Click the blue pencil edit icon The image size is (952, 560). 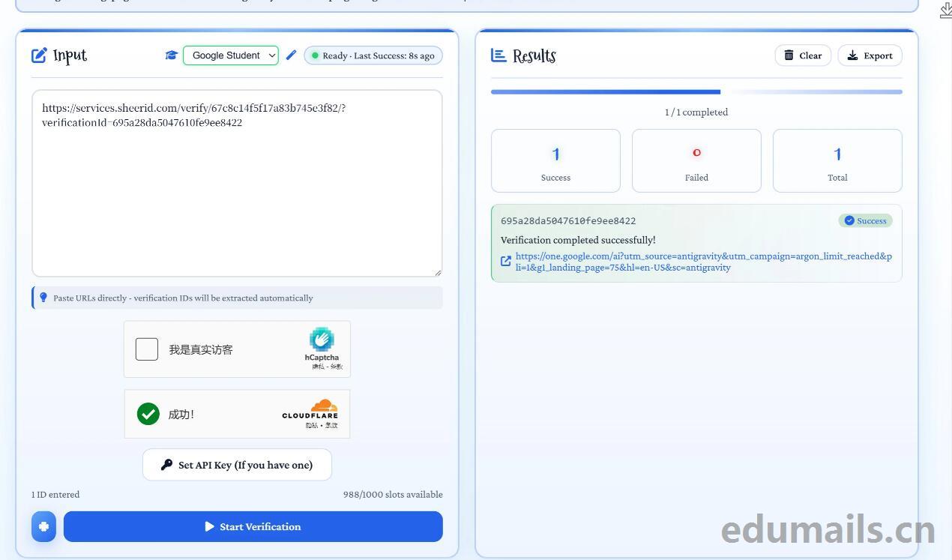click(291, 55)
